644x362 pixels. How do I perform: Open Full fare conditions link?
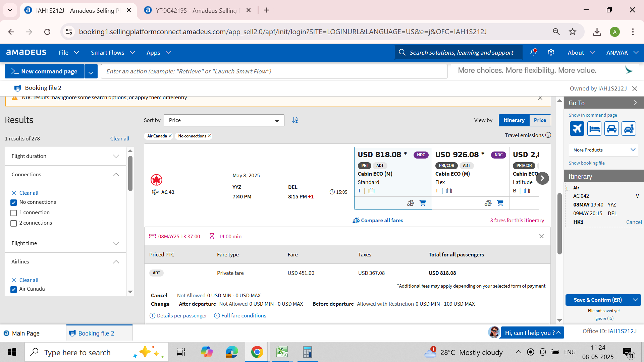[x=244, y=316]
